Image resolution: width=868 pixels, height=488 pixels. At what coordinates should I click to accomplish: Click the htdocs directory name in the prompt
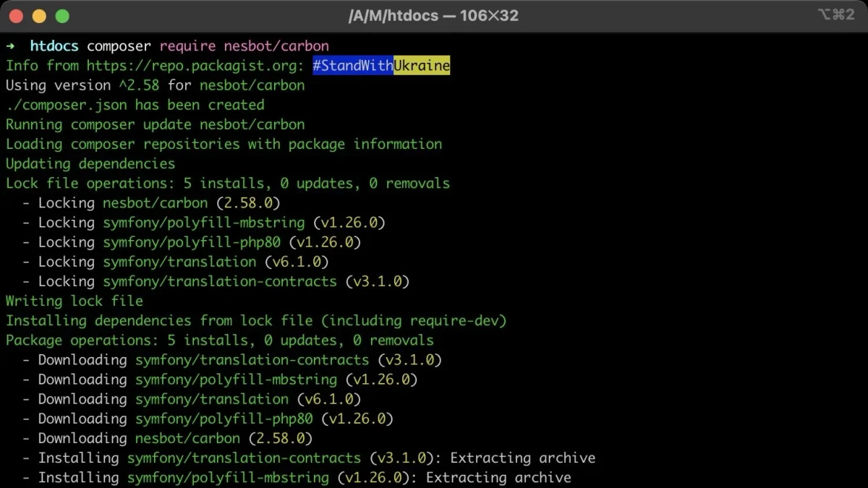click(x=54, y=46)
